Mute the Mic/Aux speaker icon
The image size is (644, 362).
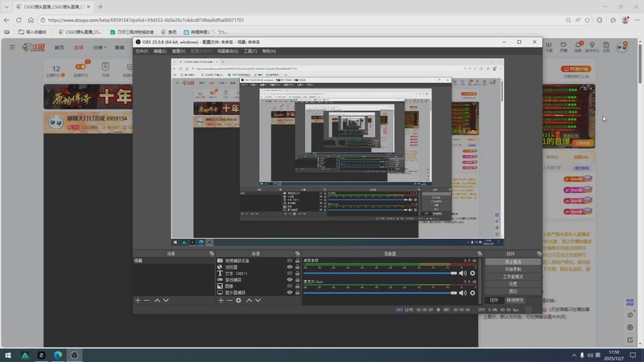click(x=463, y=293)
